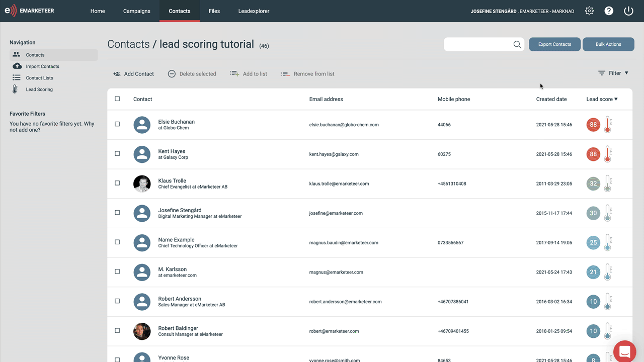644x362 pixels.
Task: Click lead score 25 badge for Name Example
Action: (593, 243)
